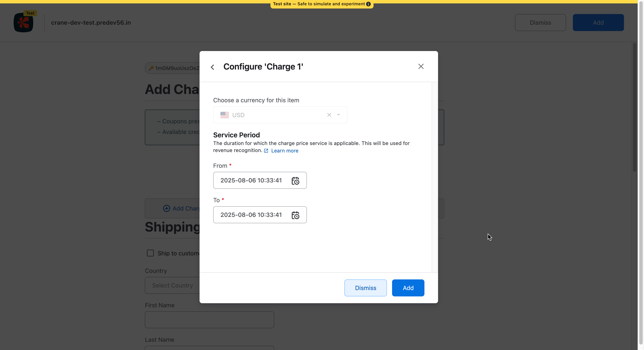
Task: Open the Select Country dropdown
Action: [172, 285]
